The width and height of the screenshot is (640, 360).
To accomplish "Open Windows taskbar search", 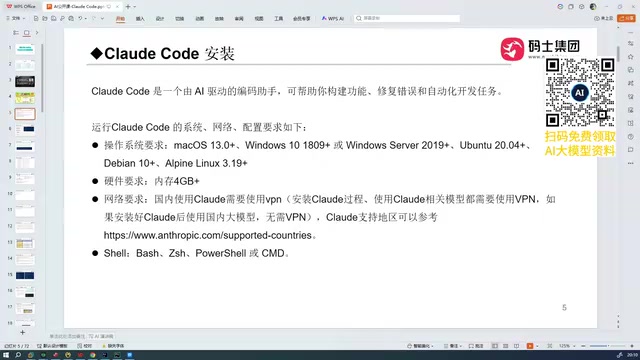I will click(18, 355).
